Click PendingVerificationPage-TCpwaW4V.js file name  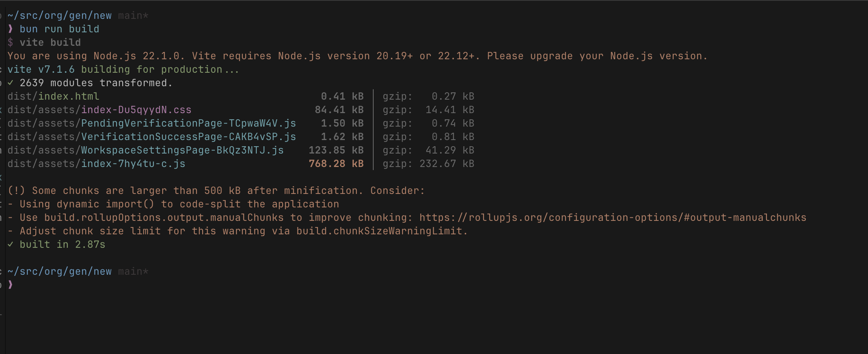click(x=188, y=123)
